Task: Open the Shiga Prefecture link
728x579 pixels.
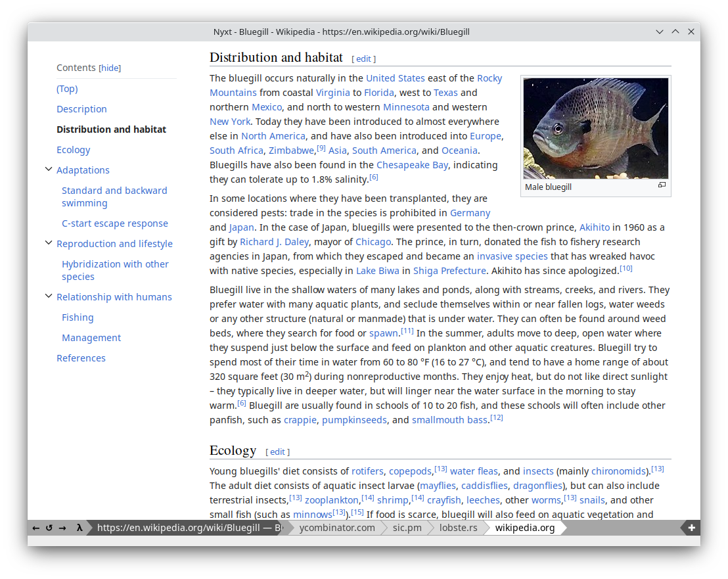Action: click(449, 271)
